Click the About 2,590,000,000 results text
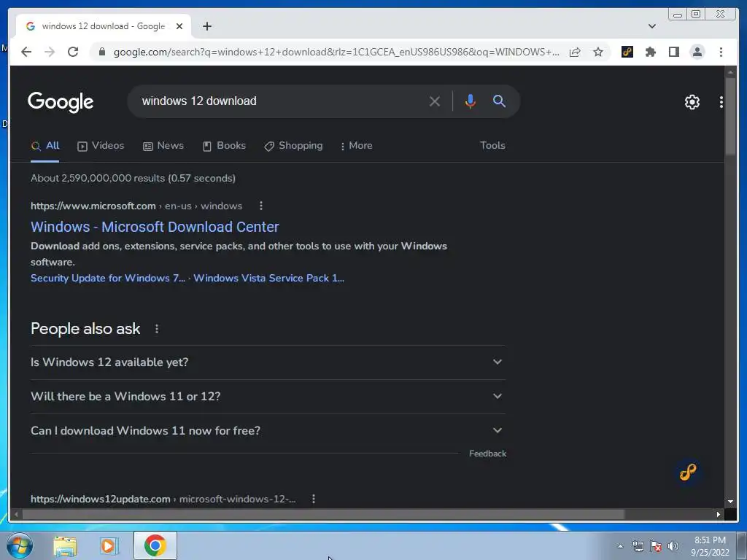 [x=133, y=178]
